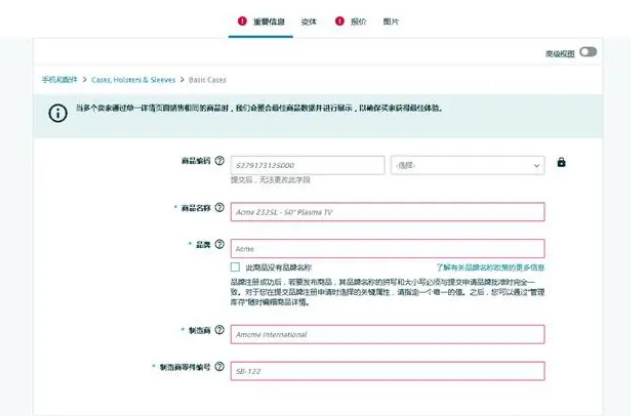Open help icon for 商品名称
The width and height of the screenshot is (631, 416).
pos(219,208)
